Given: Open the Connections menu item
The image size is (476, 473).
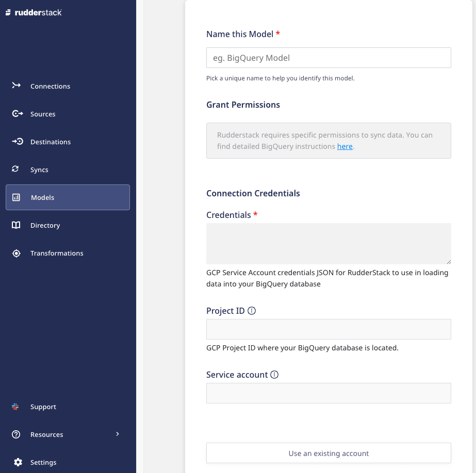Looking at the screenshot, I should pyautogui.click(x=50, y=86).
